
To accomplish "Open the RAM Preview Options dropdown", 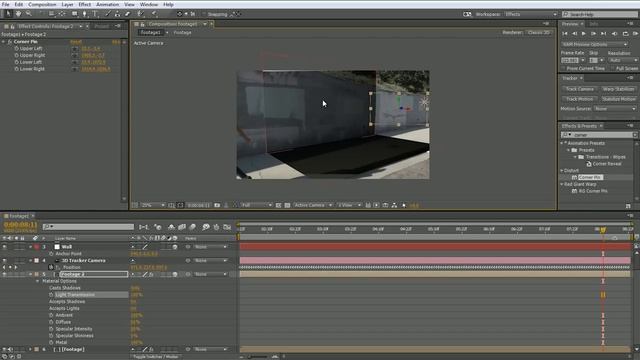I will [x=594, y=44].
